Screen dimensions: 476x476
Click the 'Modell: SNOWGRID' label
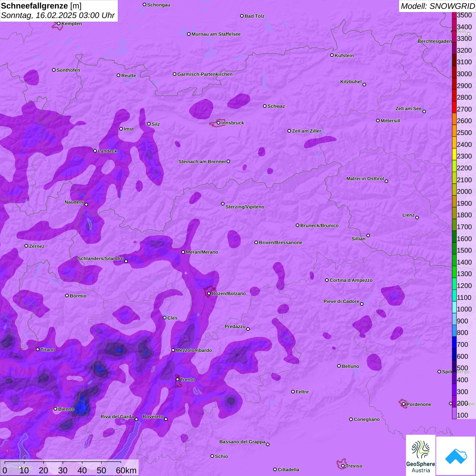coord(438,6)
